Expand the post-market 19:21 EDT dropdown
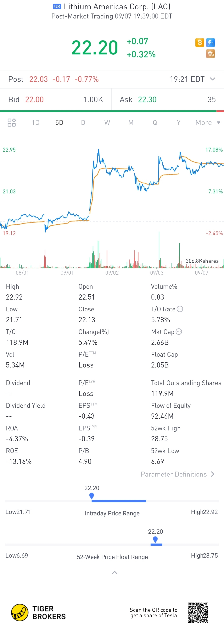The image size is (224, 644). 213,79
